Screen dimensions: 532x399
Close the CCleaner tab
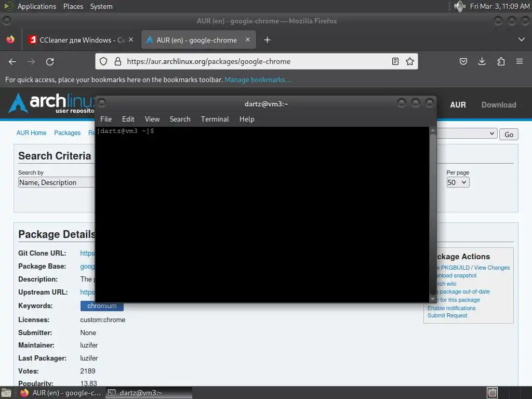[131, 39]
